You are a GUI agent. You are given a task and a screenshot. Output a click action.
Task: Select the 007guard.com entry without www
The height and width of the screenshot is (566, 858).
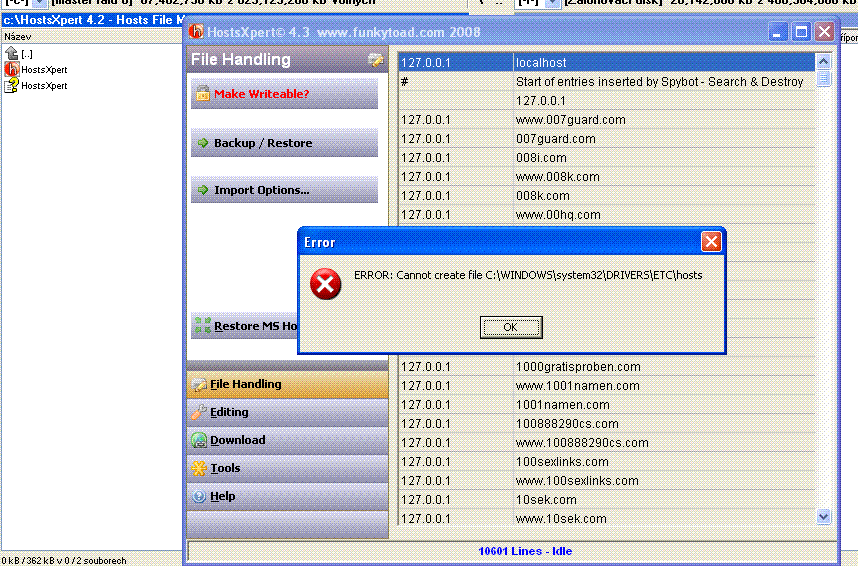pyautogui.click(x=606, y=139)
